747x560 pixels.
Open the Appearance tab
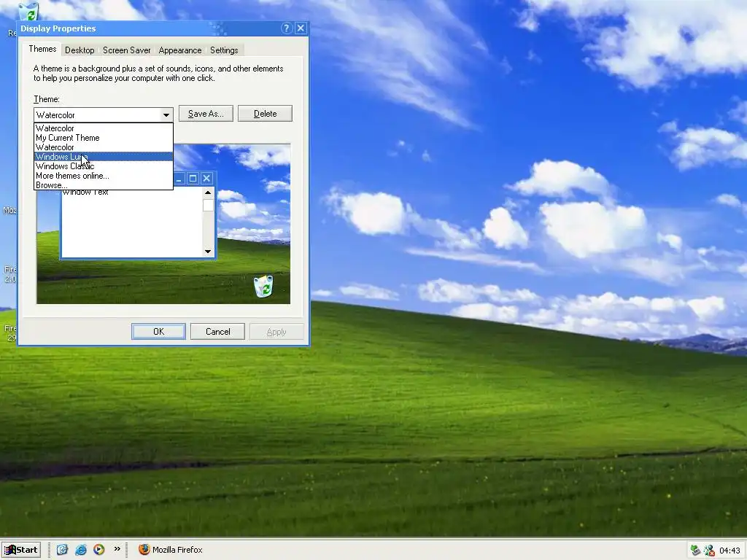(x=180, y=50)
